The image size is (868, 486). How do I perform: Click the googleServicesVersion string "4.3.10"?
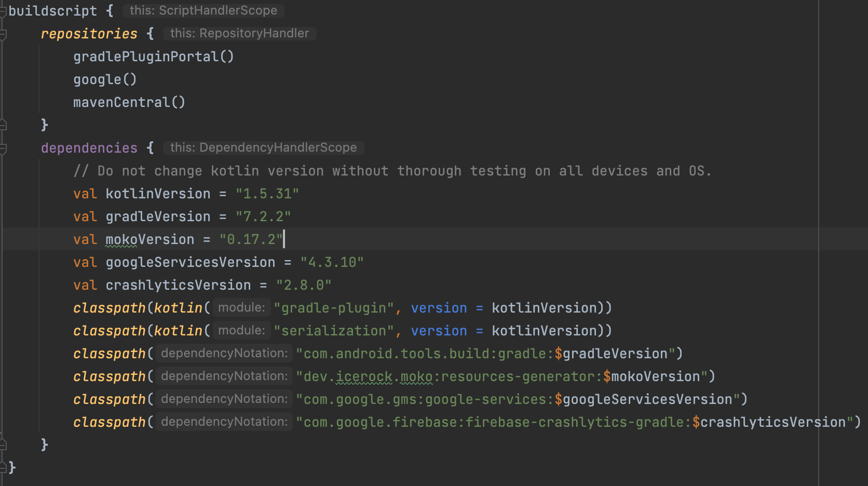(x=332, y=262)
